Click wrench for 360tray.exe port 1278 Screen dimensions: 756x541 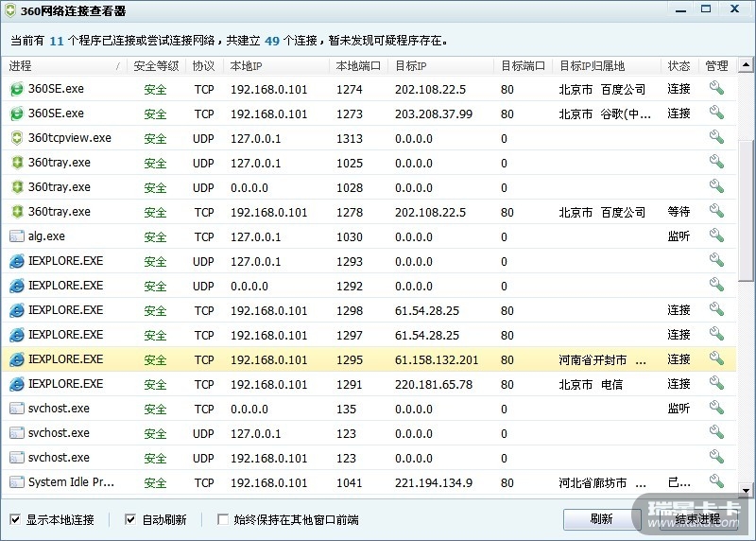coord(716,211)
